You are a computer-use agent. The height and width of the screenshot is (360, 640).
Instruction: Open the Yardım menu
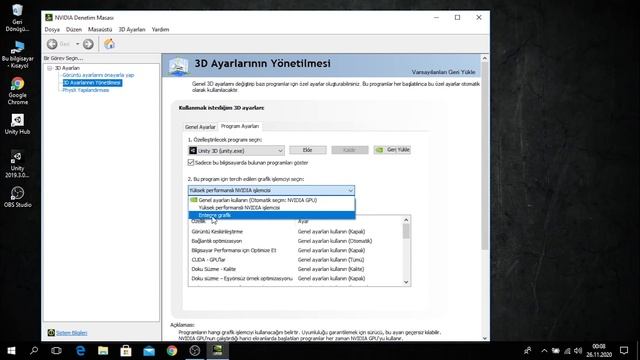coord(160,29)
